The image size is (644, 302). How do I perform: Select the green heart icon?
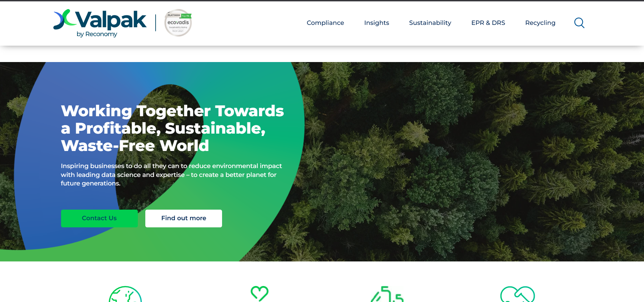coord(260,293)
